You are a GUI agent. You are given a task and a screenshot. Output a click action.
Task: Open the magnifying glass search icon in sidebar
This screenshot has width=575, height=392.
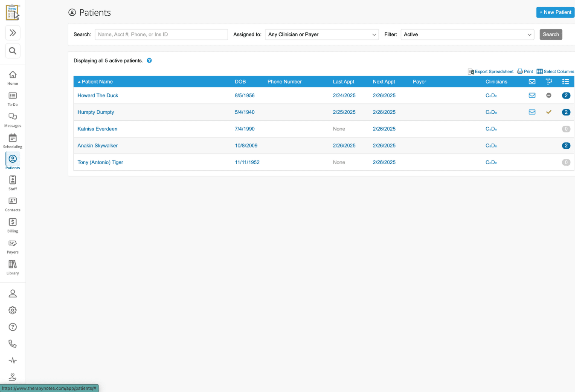coord(13,51)
